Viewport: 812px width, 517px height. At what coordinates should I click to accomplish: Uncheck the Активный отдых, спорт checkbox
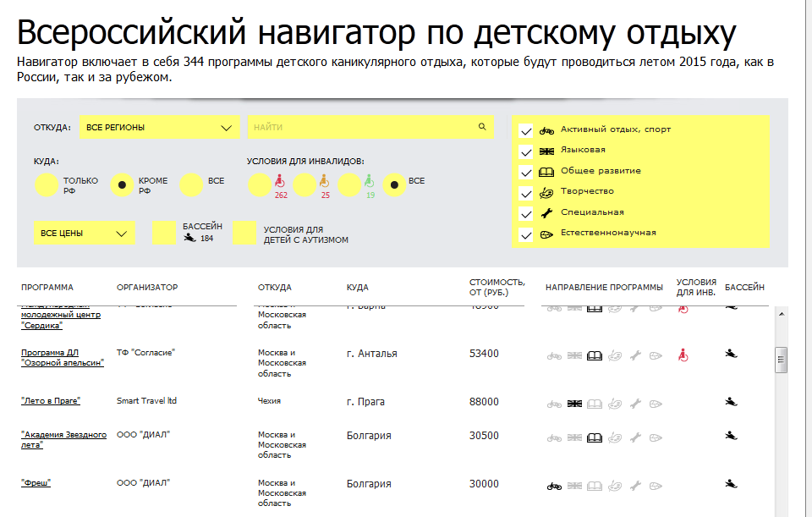(x=526, y=130)
